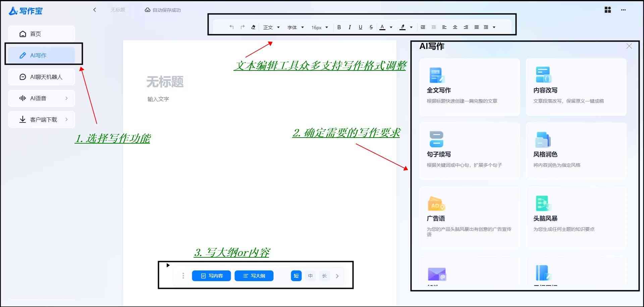Open the 内容改写 card
This screenshot has width=644, height=307.
576,87
